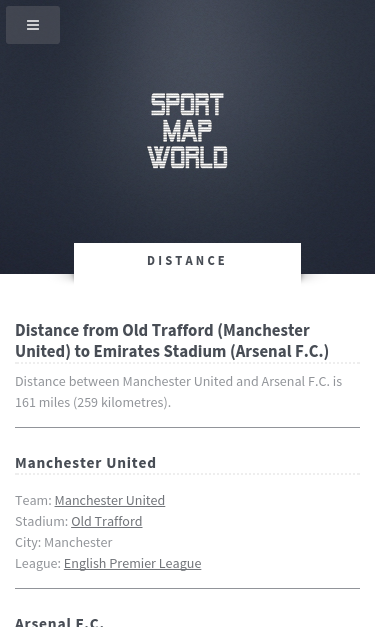Open the English Premier League link

[x=132, y=563]
